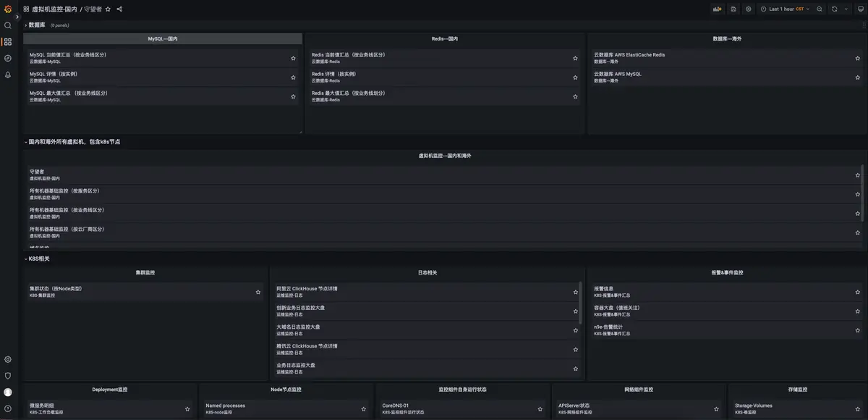868x420 pixels.
Task: Star MySQL 详情(按实例) dashboard
Action: click(x=293, y=77)
